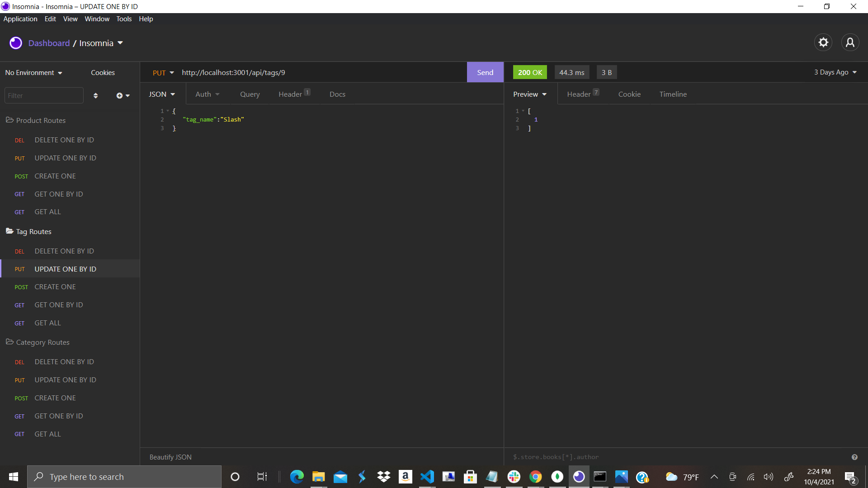Click Beautify JSON at the bottom
Viewport: 868px width, 488px height.
click(170, 457)
